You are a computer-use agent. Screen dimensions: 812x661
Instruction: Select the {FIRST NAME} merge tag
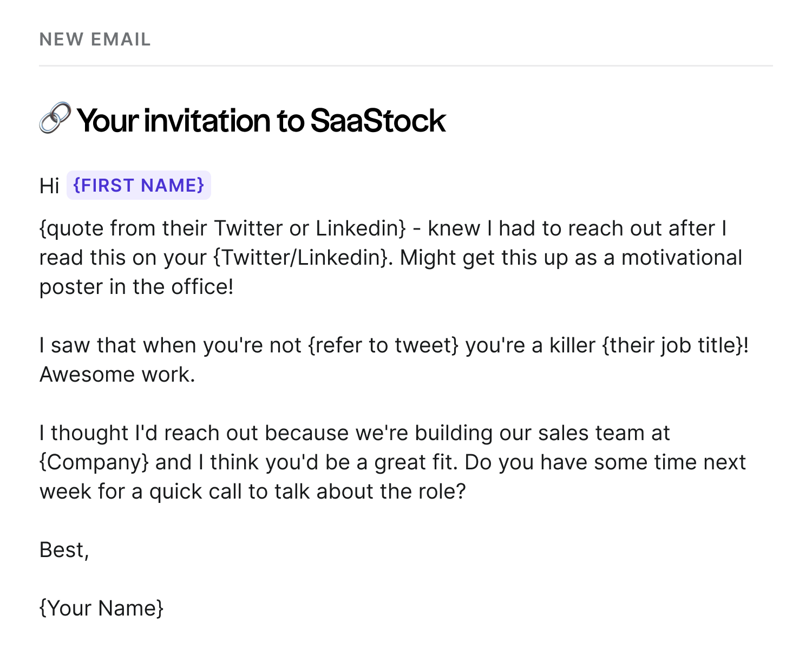tap(139, 185)
